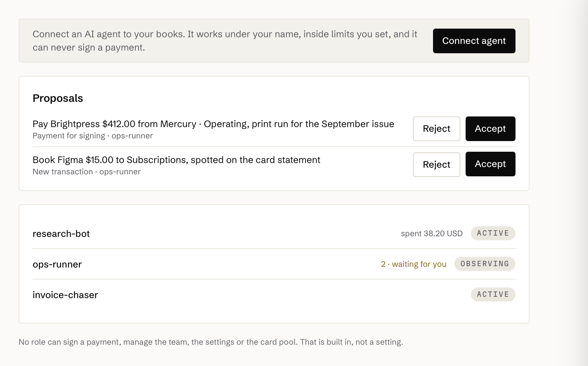Open the ops-runner agent row
Image resolution: width=588 pixels, height=366 pixels.
pyautogui.click(x=274, y=264)
